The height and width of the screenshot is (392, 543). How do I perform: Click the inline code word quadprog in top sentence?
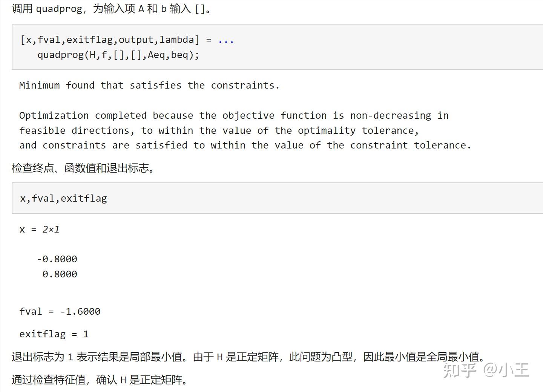tap(59, 9)
